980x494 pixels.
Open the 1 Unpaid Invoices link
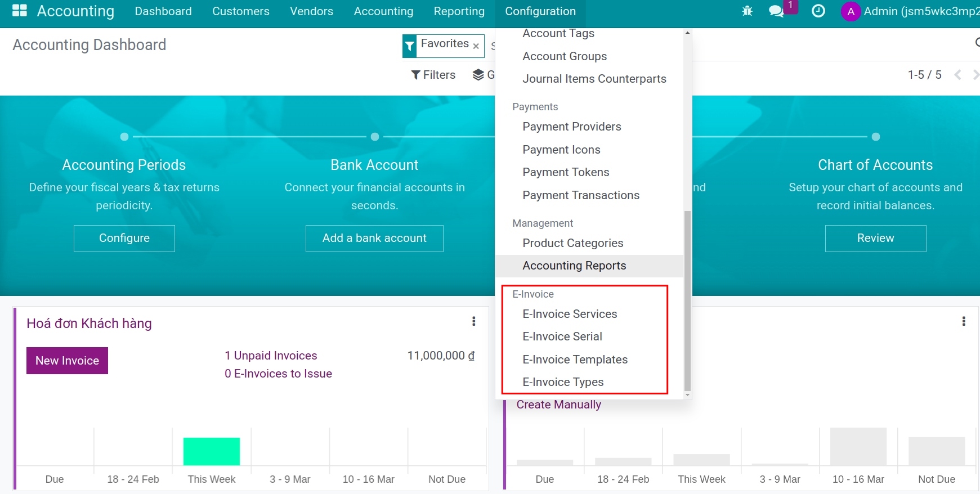(271, 356)
